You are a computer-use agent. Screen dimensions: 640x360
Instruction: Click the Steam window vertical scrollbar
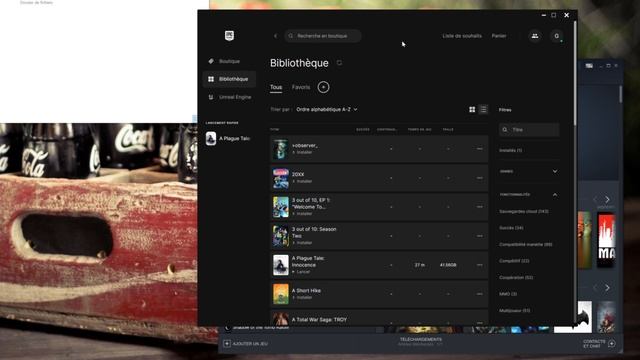(620, 94)
